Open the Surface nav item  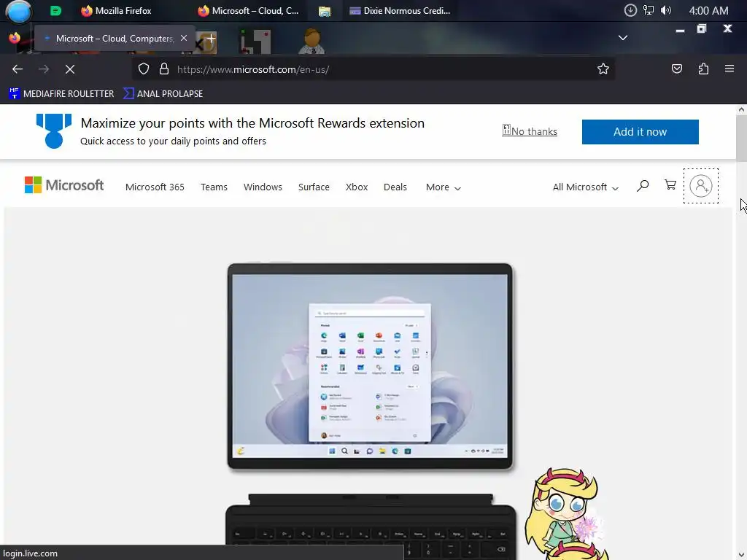coord(314,187)
